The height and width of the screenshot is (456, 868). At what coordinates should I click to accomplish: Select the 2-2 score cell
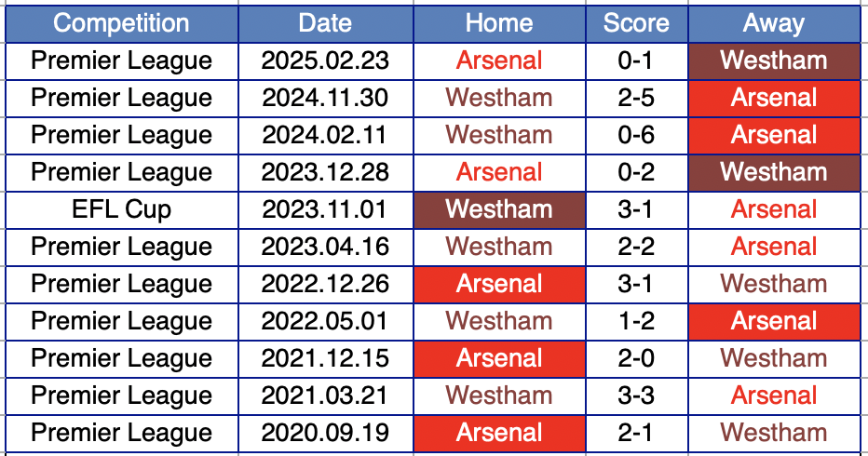point(636,247)
